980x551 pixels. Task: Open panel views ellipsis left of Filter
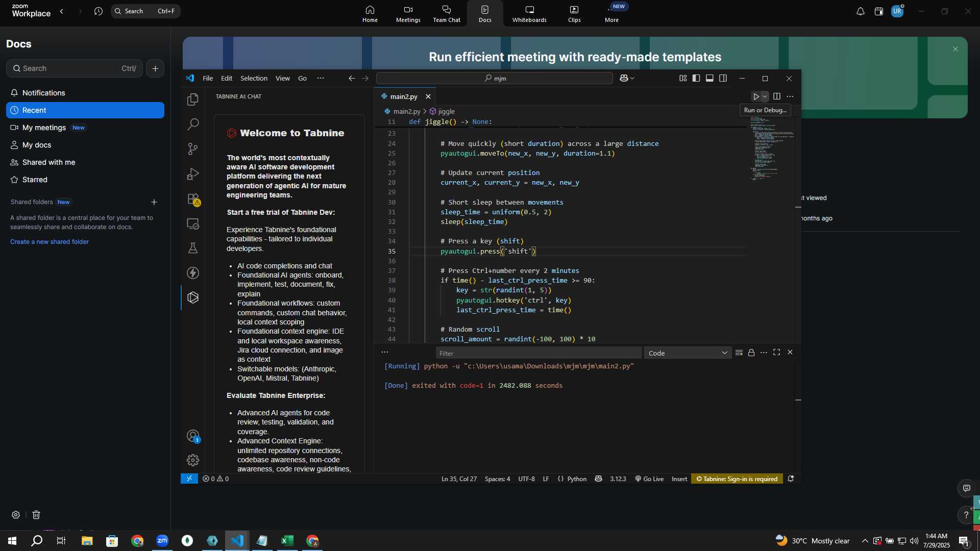[385, 353]
